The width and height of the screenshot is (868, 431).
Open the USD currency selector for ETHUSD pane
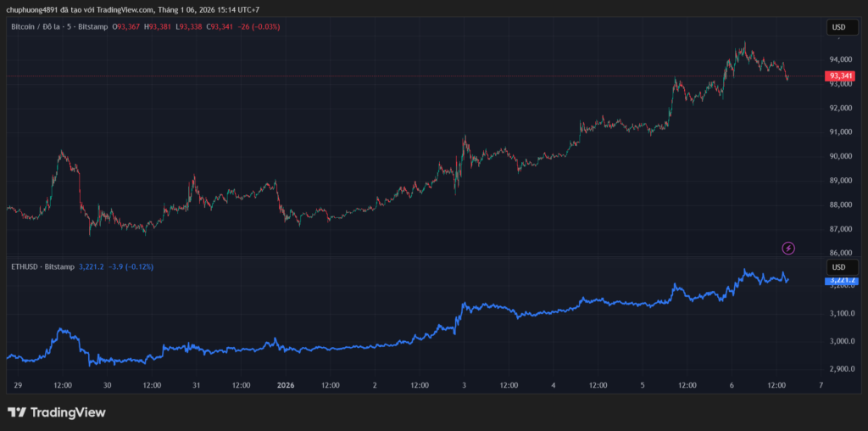[838, 266]
